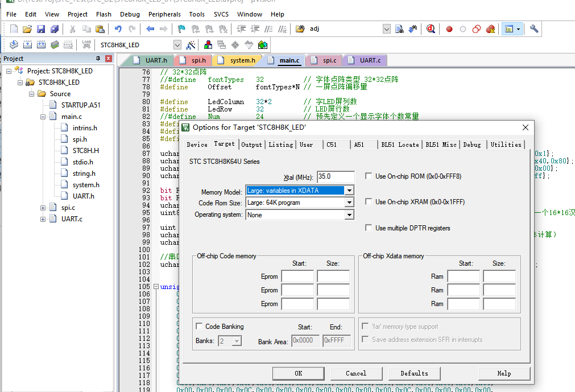
Task: Kill all breakpoints icon
Action: 490,29
